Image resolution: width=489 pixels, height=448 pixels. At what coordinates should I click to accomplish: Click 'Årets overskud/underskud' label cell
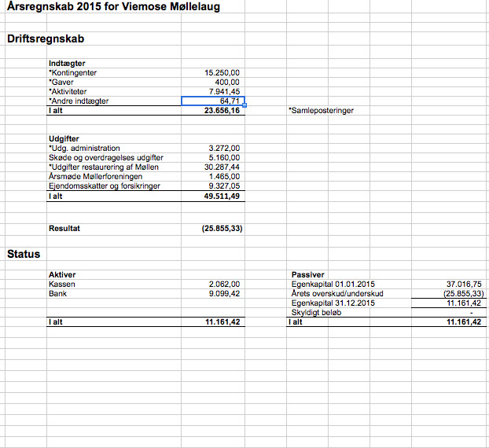(337, 293)
